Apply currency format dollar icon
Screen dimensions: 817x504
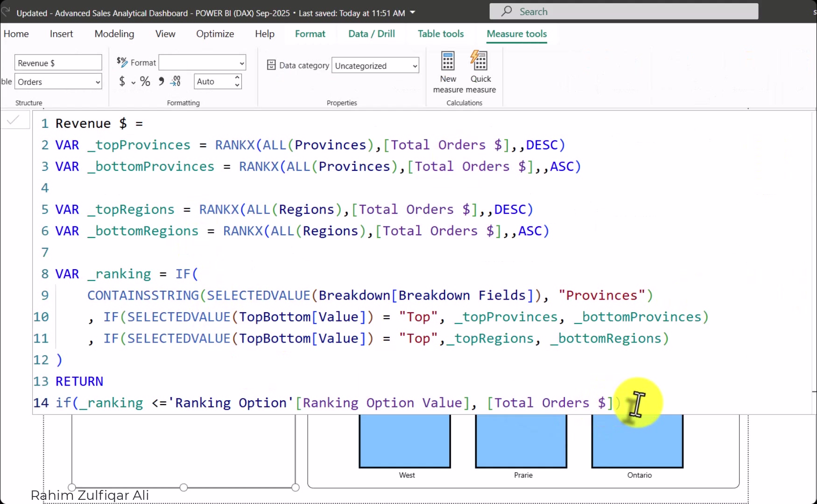pyautogui.click(x=122, y=82)
